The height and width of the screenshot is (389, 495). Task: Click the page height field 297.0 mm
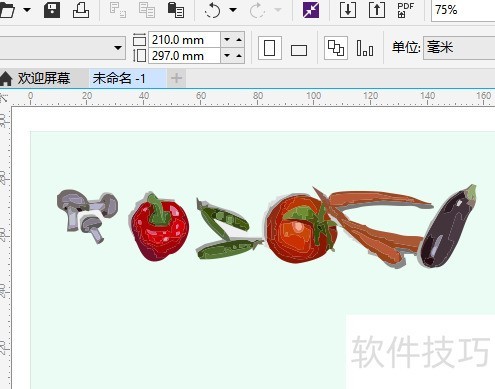184,55
